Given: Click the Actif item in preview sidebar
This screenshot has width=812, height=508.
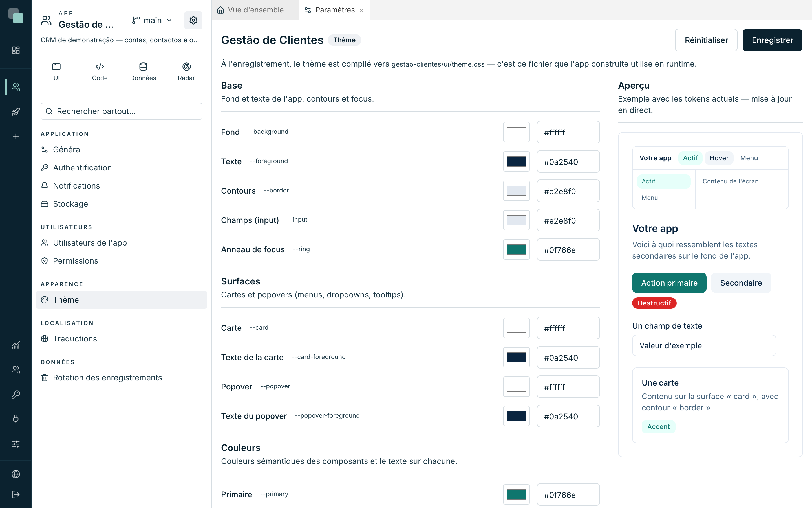Looking at the screenshot, I should point(663,181).
